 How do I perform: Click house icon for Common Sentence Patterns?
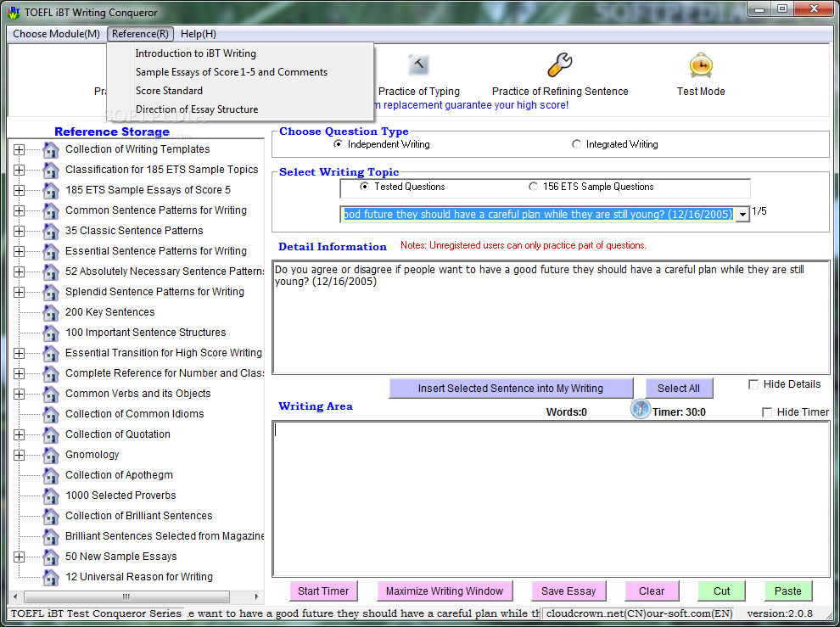click(x=51, y=210)
